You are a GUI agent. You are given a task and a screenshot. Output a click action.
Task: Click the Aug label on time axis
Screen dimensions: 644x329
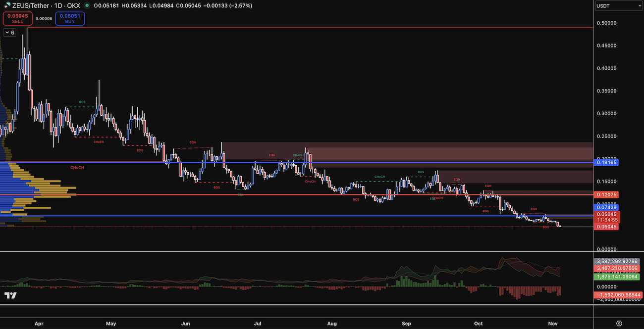[332, 324]
